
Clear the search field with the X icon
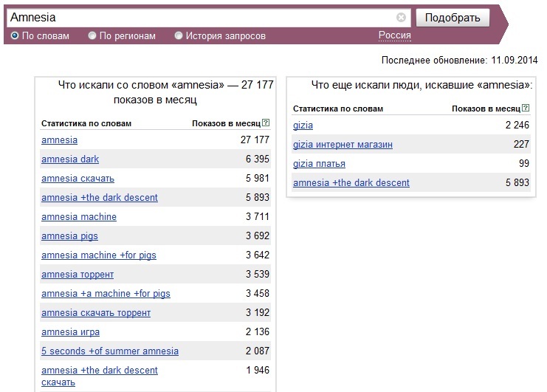(x=401, y=18)
